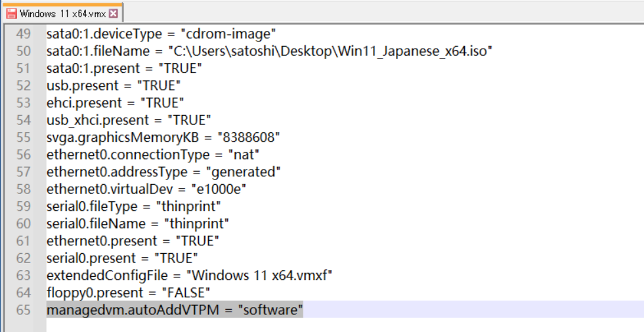Click line number 65 in the margin
Image resolution: width=644 pixels, height=332 pixels.
24,310
